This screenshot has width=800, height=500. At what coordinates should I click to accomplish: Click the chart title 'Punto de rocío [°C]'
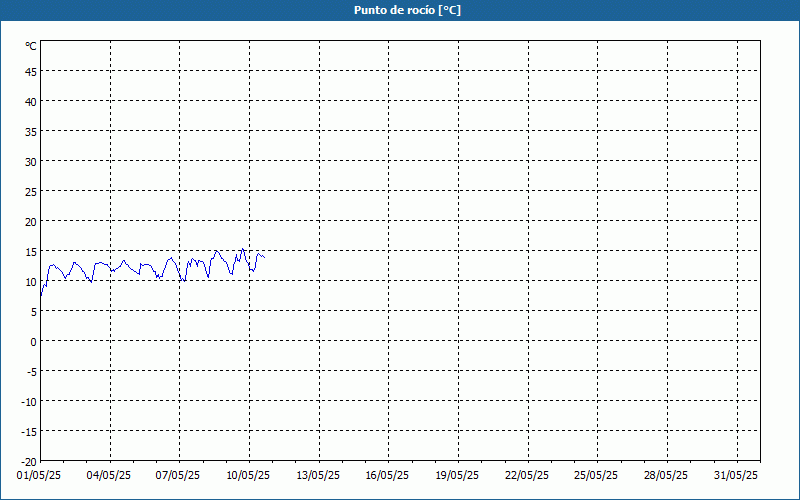click(407, 10)
